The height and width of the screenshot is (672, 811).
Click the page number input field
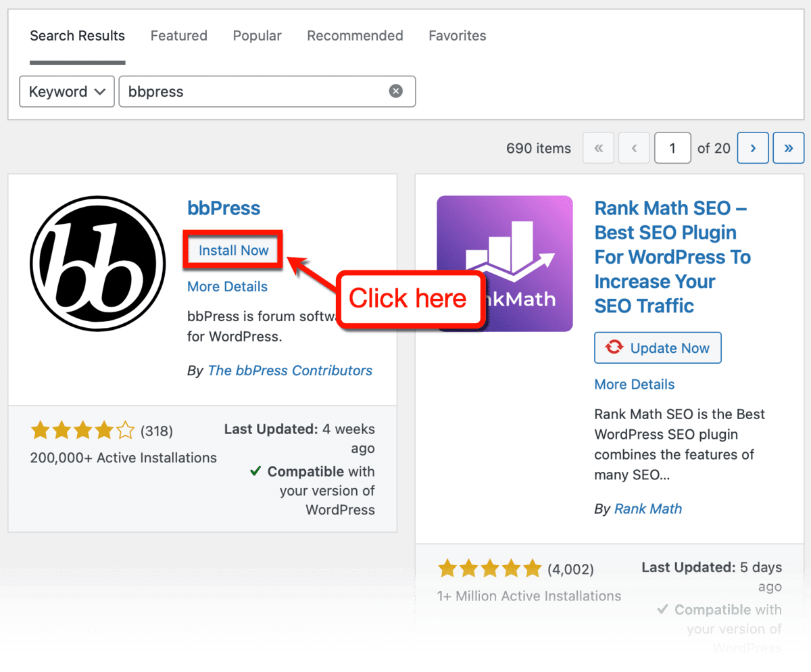tap(672, 147)
